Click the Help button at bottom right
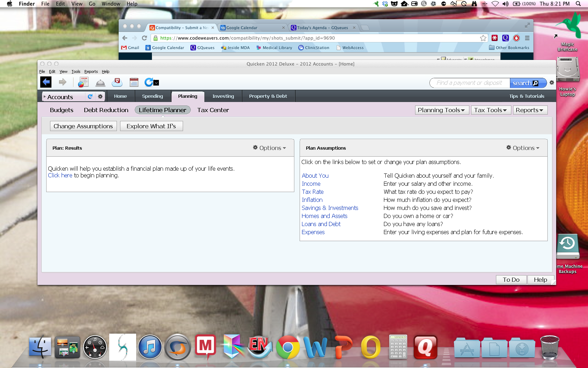This screenshot has width=588, height=368. tap(540, 280)
